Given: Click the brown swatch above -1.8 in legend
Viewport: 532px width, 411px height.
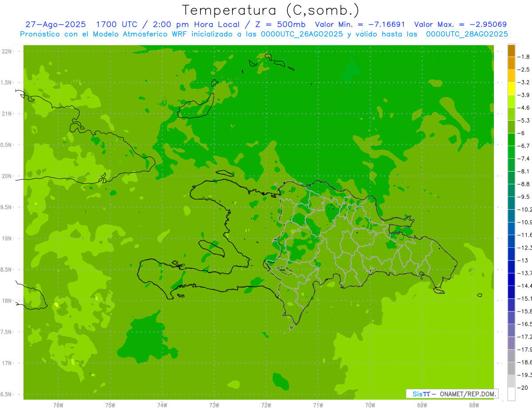Looking at the screenshot, I should point(511,51).
